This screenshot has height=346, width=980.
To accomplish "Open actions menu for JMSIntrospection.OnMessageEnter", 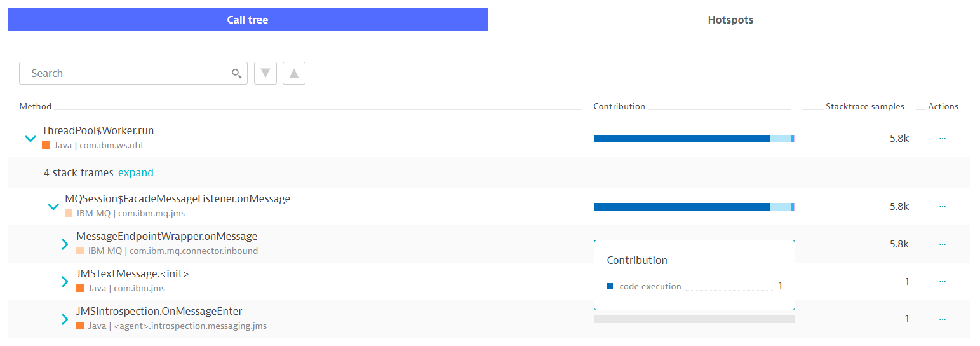I will click(x=942, y=319).
